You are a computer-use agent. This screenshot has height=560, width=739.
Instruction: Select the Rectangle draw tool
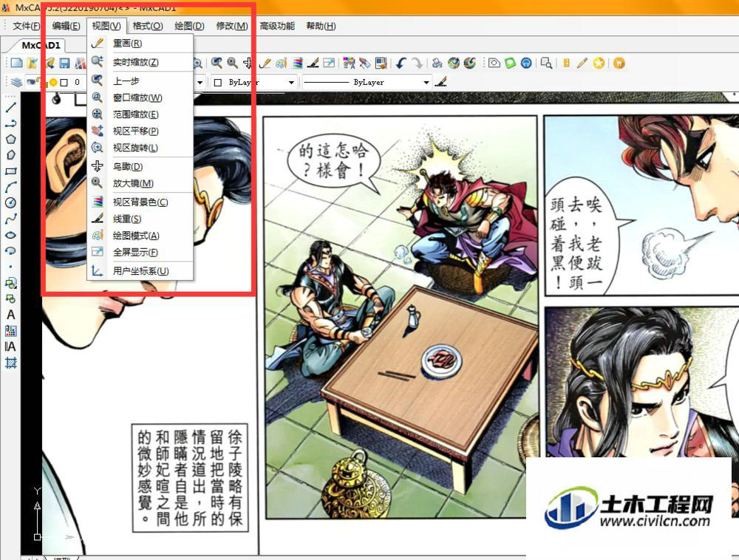coord(10,171)
